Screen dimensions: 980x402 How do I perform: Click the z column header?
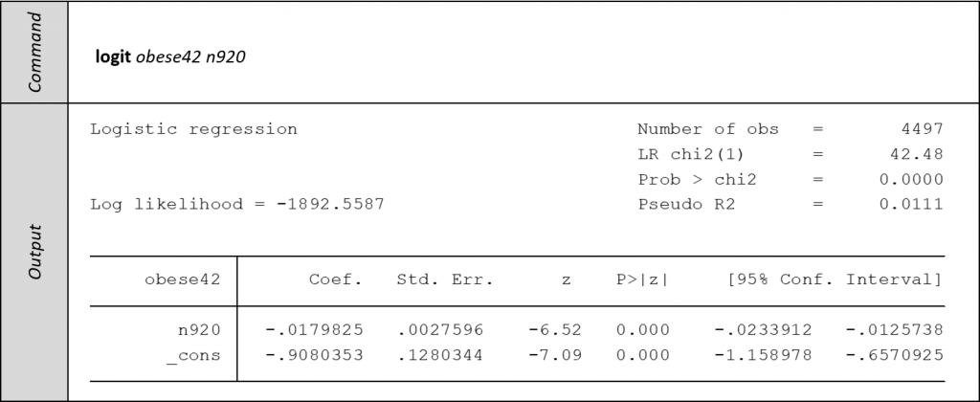(566, 280)
